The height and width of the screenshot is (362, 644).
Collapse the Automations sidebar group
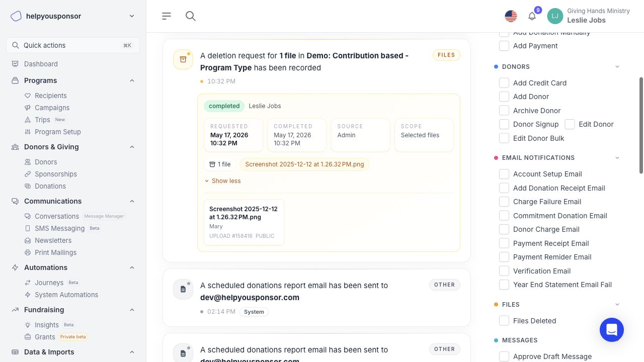coord(132,267)
